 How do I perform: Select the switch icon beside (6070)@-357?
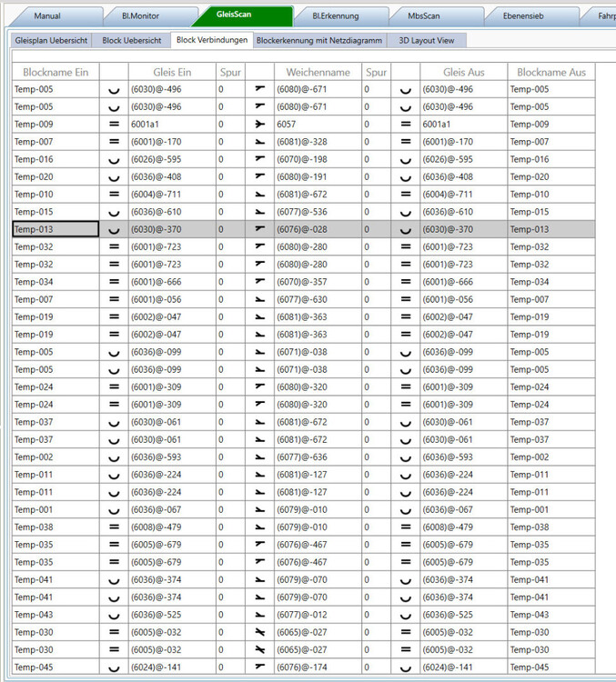click(260, 281)
